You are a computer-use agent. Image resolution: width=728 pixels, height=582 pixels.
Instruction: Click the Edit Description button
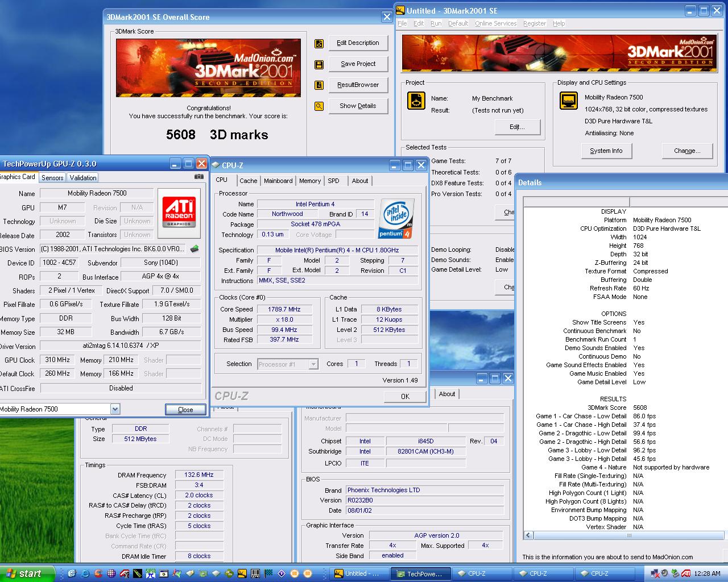pyautogui.click(x=358, y=43)
